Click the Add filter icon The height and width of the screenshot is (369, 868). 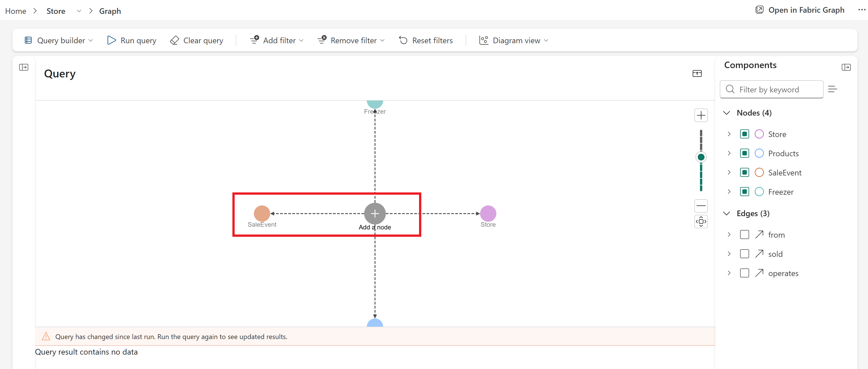pos(254,40)
